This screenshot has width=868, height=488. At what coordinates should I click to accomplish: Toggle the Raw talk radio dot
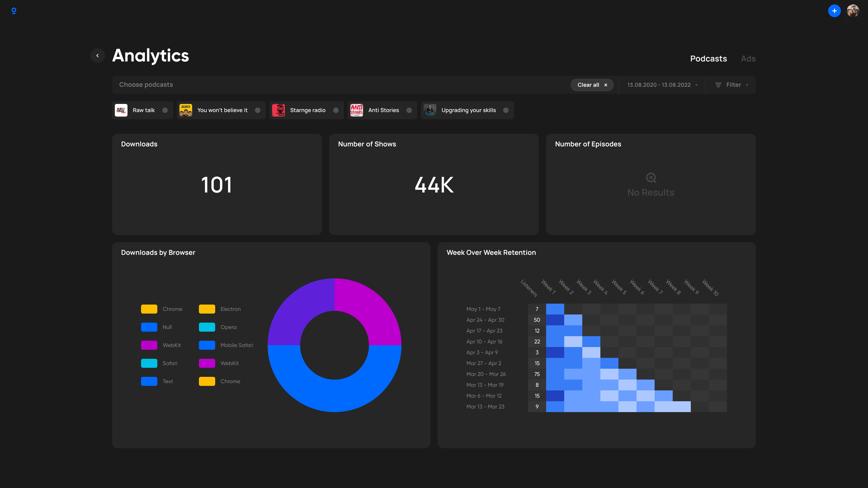click(165, 110)
